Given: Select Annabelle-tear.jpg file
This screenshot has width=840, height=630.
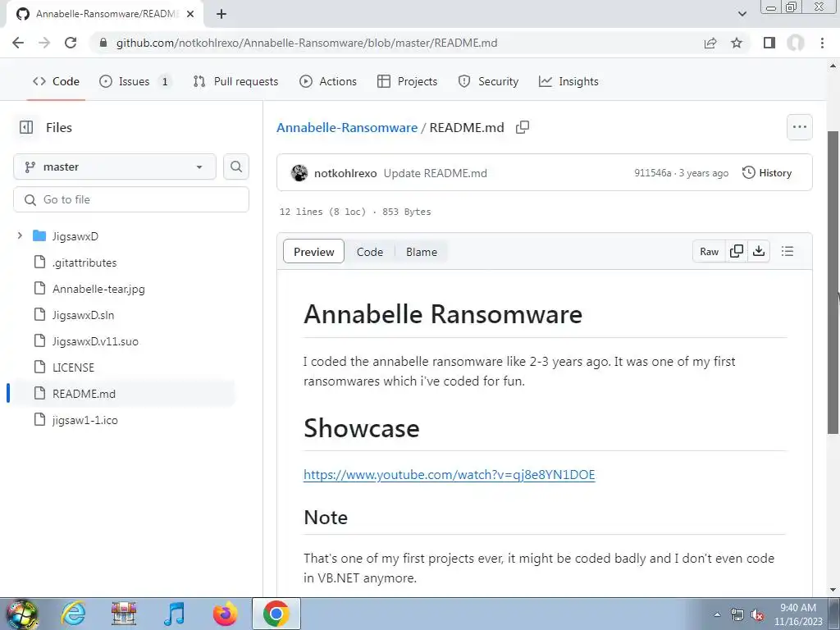Looking at the screenshot, I should 98,289.
